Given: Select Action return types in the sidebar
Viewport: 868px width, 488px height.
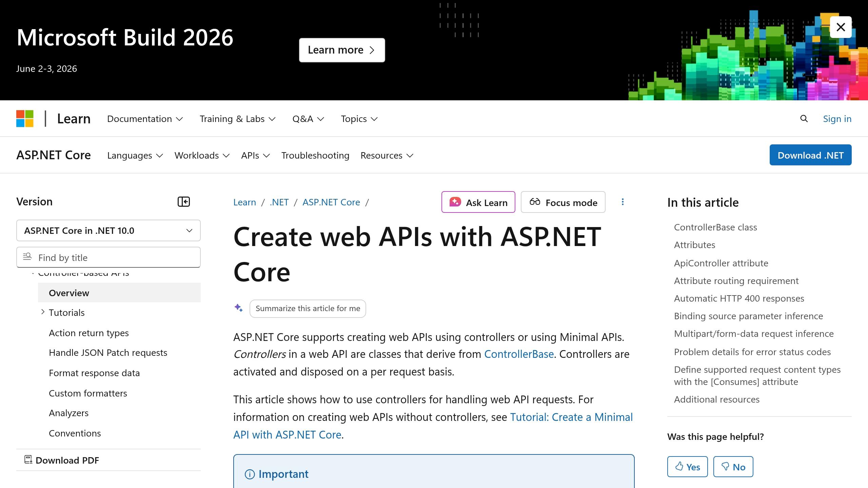Looking at the screenshot, I should (x=89, y=333).
